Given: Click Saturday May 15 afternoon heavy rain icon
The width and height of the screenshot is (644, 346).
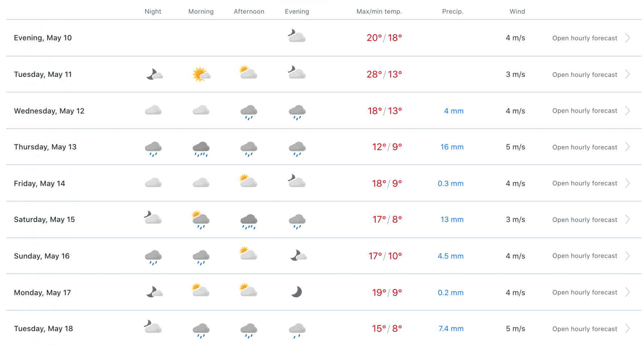Looking at the screenshot, I should (249, 221).
